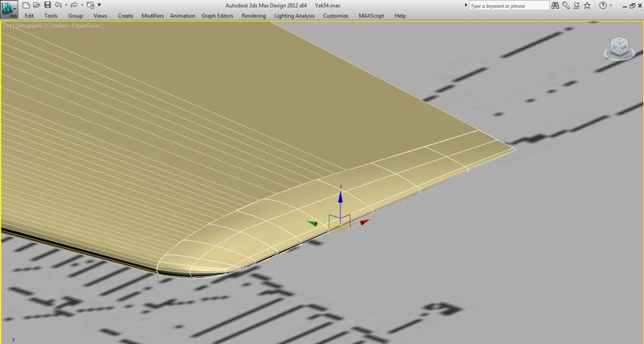Click the binoculars Search icon
Image resolution: width=644 pixels, height=344 pixels.
point(555,6)
